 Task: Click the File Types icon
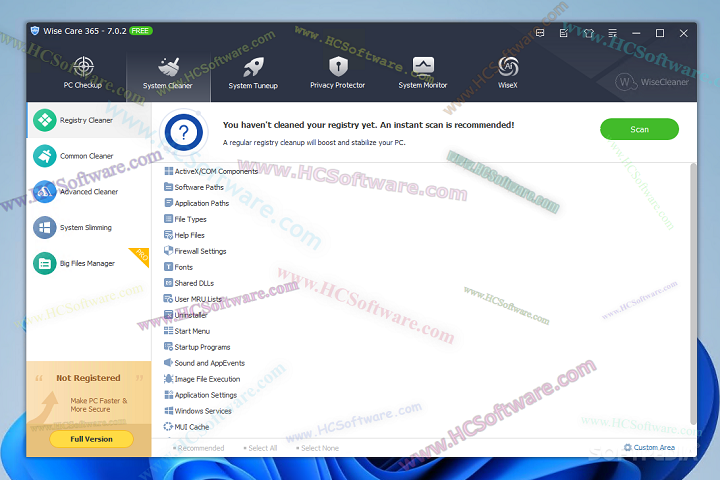[x=169, y=219]
